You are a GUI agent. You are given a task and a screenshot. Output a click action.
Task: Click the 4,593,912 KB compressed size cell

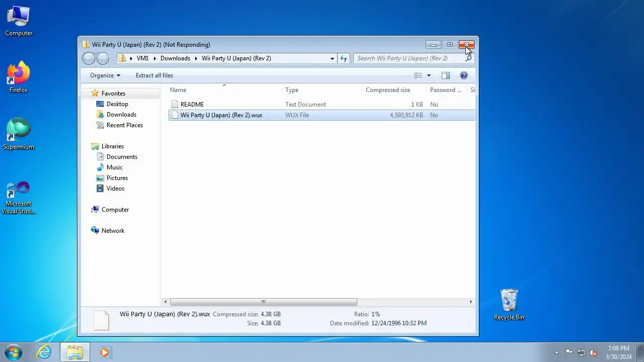pyautogui.click(x=407, y=115)
